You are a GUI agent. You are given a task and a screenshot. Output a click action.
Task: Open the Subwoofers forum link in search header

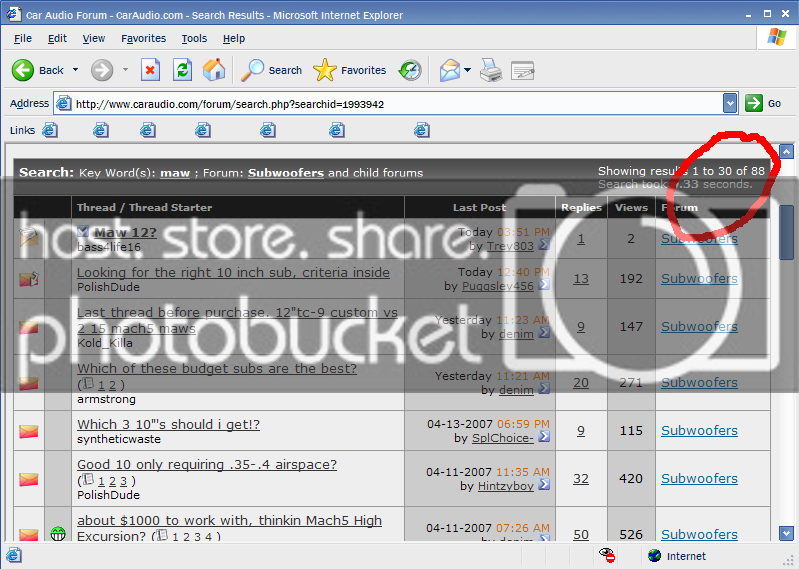click(286, 173)
